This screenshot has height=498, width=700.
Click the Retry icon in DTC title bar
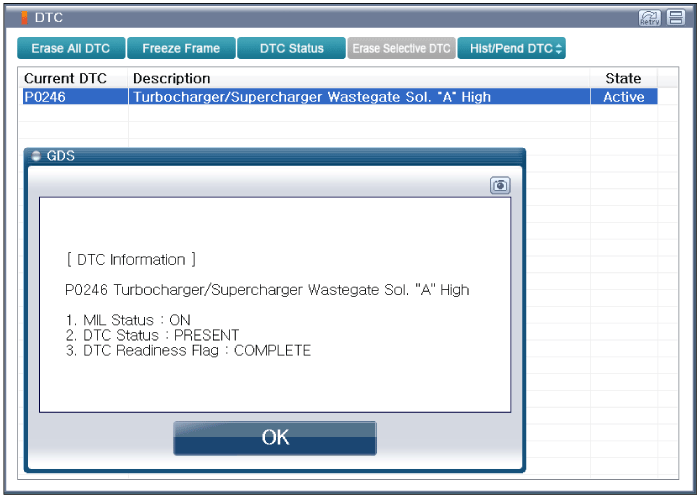coord(649,18)
